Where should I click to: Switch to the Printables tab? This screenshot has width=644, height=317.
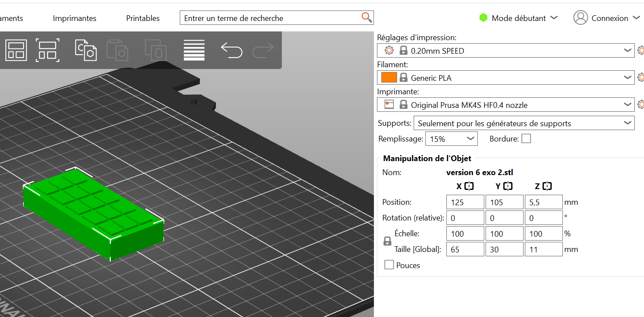coord(143,18)
